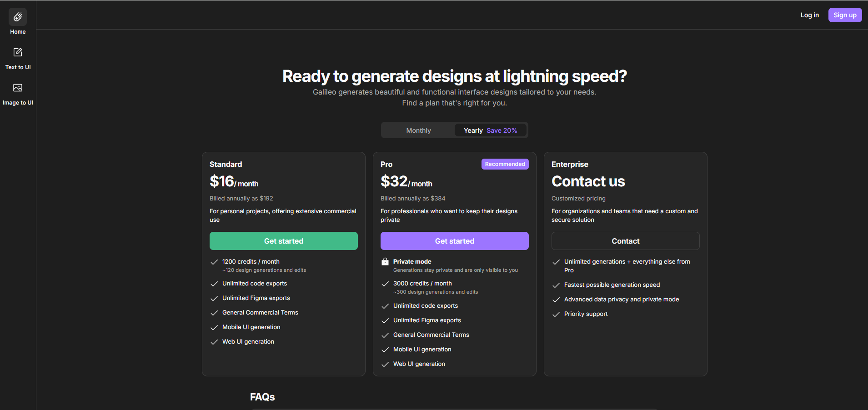Open the Text to UI tool
The image size is (868, 410).
pyautogui.click(x=18, y=59)
